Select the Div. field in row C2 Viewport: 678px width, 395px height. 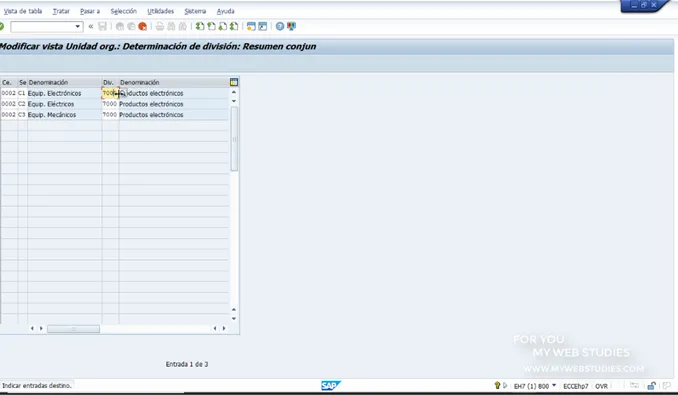tap(110, 104)
